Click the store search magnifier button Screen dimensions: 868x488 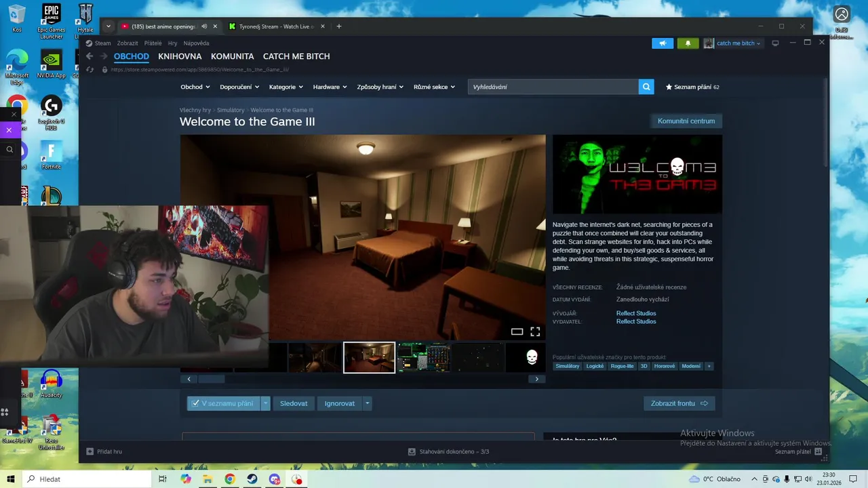tap(647, 87)
